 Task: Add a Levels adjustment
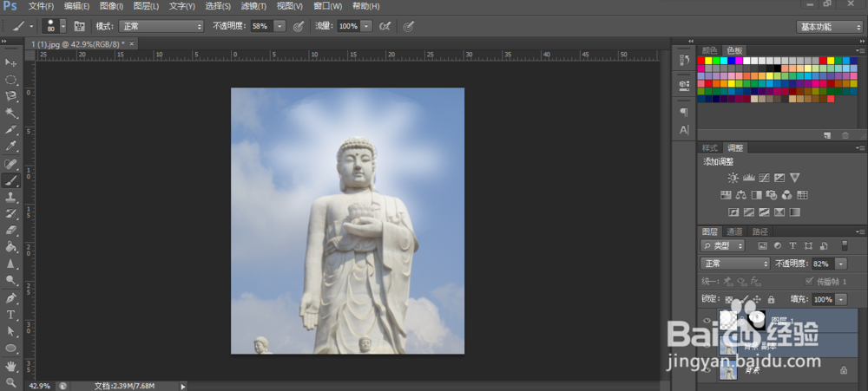click(748, 178)
